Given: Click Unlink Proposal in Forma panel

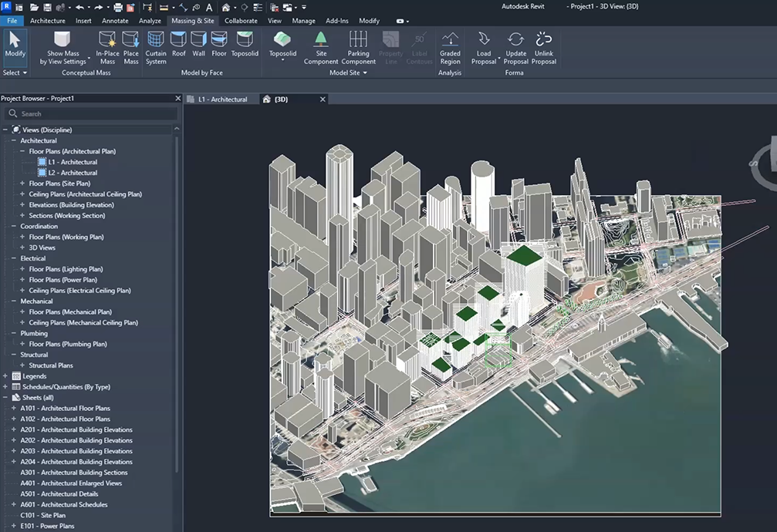Looking at the screenshot, I should click(x=544, y=48).
